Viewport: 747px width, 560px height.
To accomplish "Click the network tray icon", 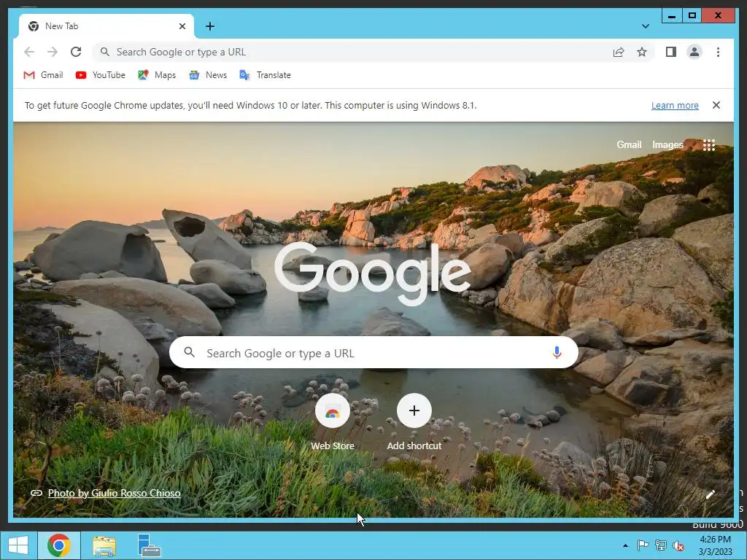I will coord(660,545).
